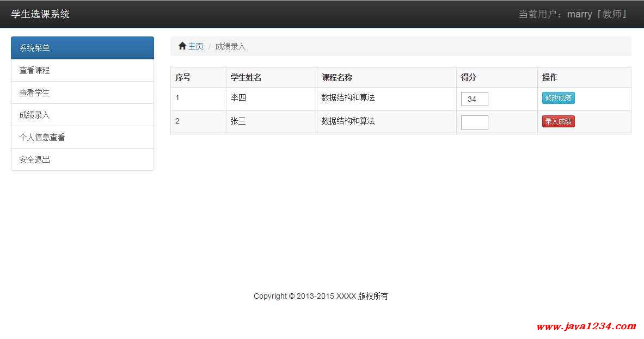Select student name 李四
The height and width of the screenshot is (339, 644).
(x=238, y=98)
